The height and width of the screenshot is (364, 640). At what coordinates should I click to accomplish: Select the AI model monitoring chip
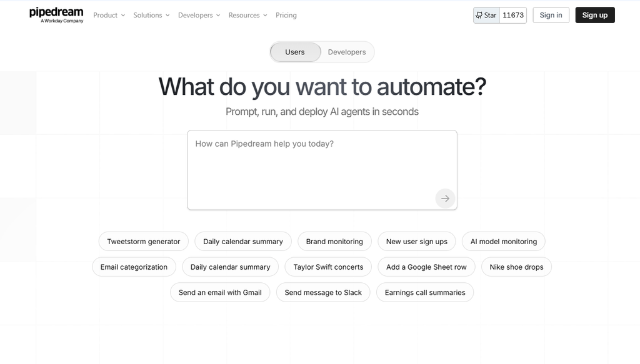pyautogui.click(x=504, y=241)
